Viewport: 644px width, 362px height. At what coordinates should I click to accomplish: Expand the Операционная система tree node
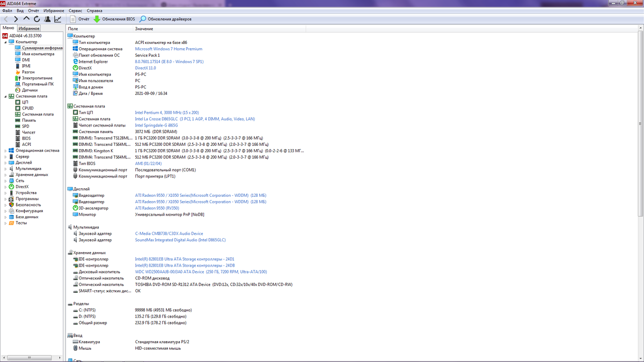[x=5, y=150]
